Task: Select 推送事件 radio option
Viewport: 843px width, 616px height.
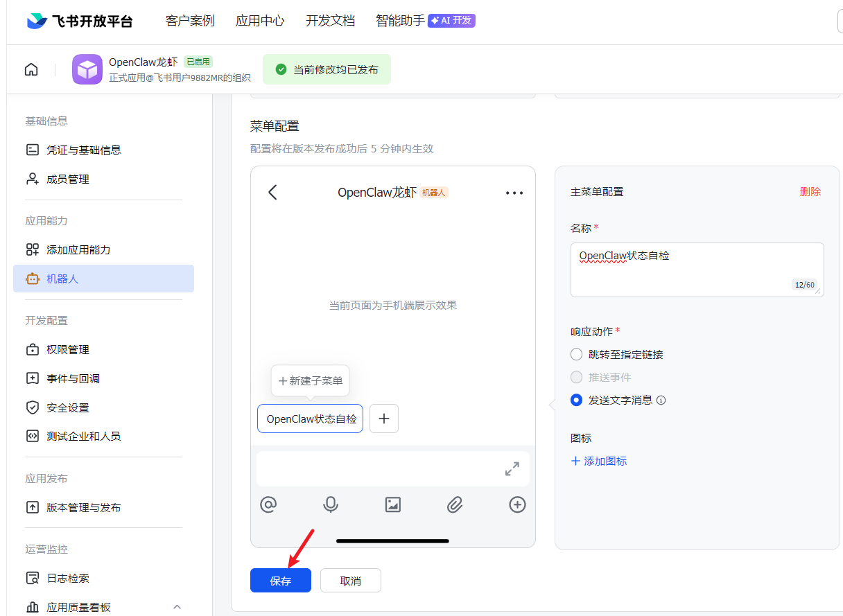Action: (x=576, y=377)
